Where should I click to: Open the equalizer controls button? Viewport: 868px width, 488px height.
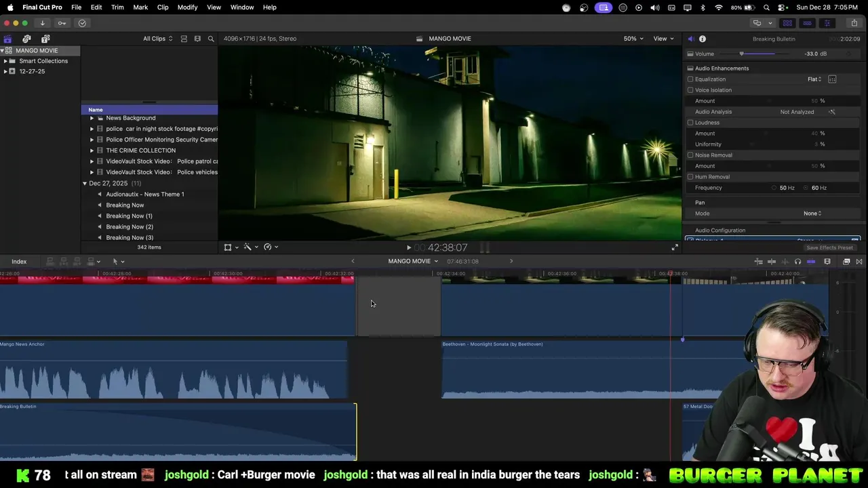click(832, 79)
